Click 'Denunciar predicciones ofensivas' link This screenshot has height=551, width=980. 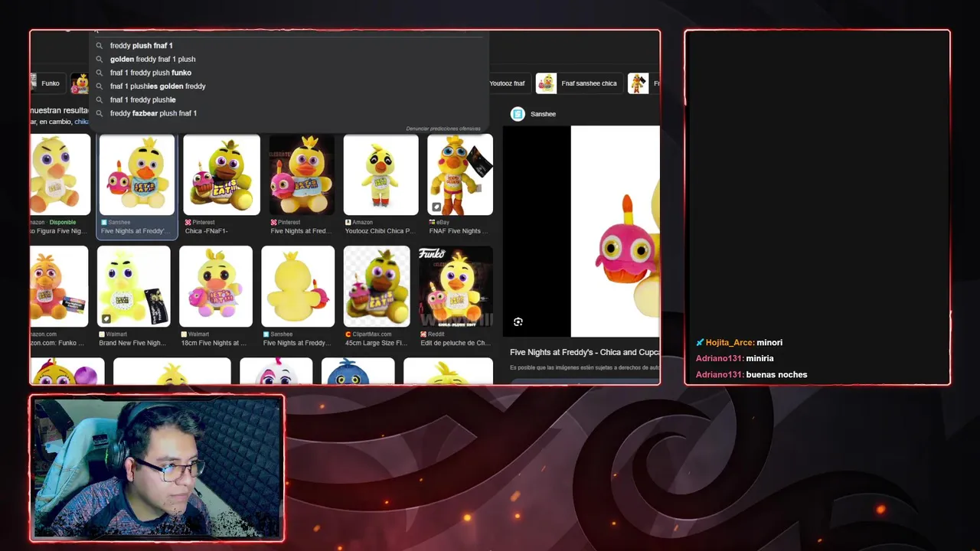(x=443, y=129)
